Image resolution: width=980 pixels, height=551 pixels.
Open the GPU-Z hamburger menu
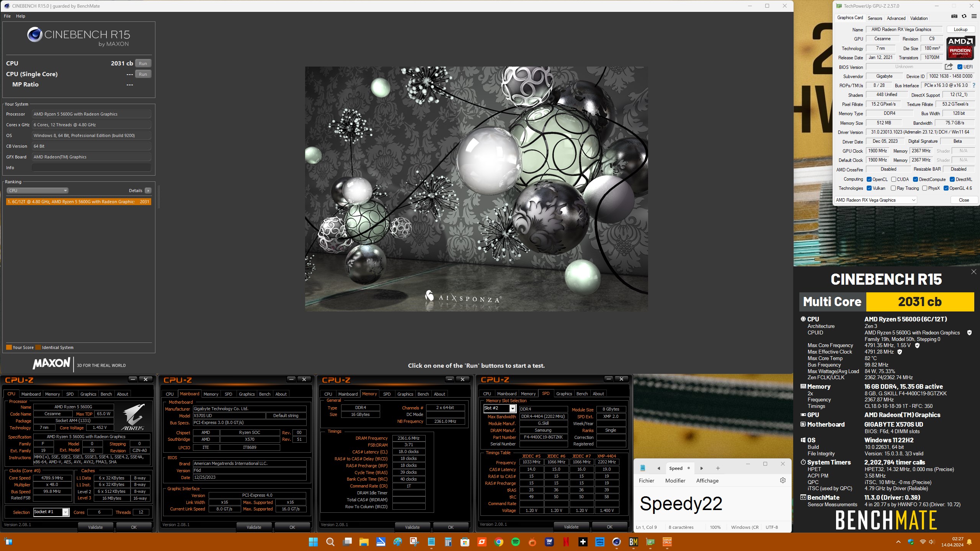[x=974, y=16]
